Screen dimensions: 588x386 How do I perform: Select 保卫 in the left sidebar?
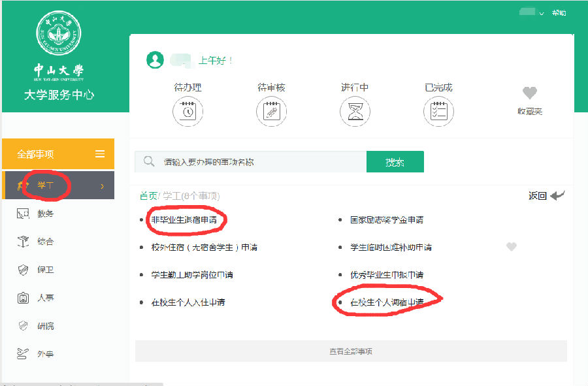point(45,270)
